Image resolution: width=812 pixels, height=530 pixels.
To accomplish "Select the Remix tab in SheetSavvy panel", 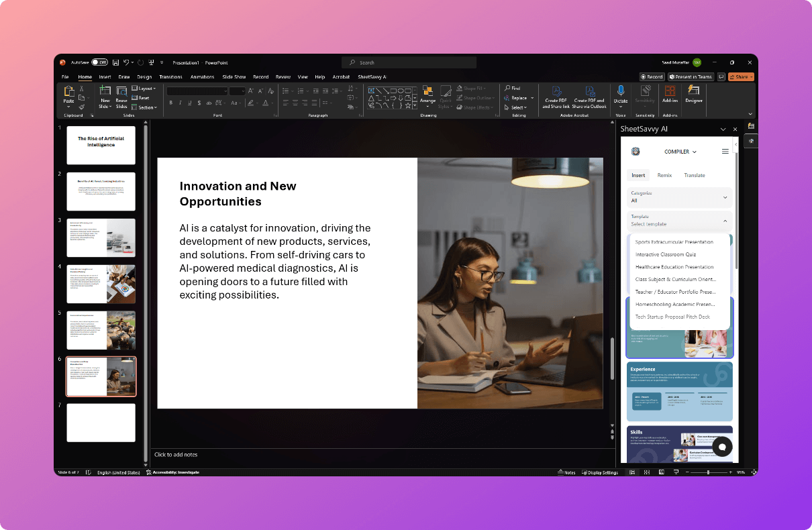I will [664, 175].
